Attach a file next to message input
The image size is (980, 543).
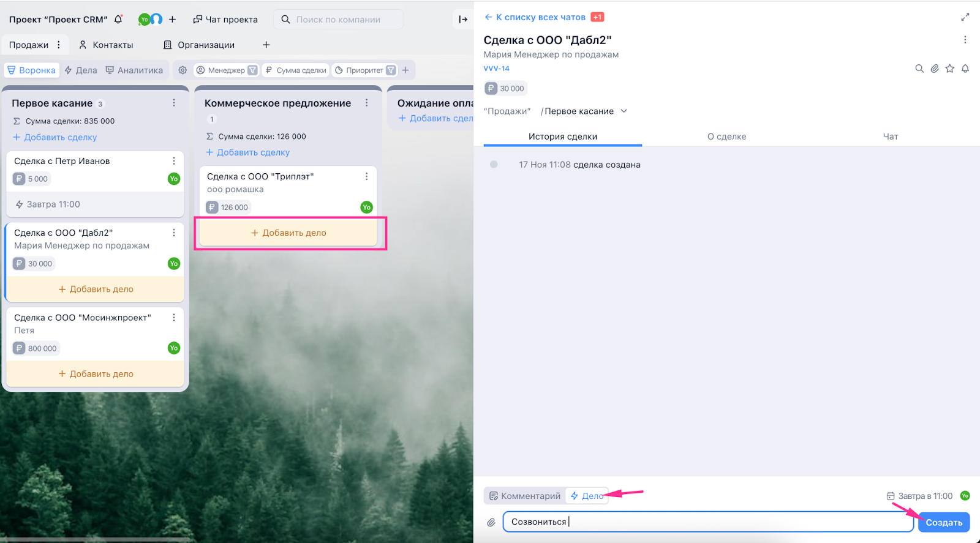tap(491, 522)
